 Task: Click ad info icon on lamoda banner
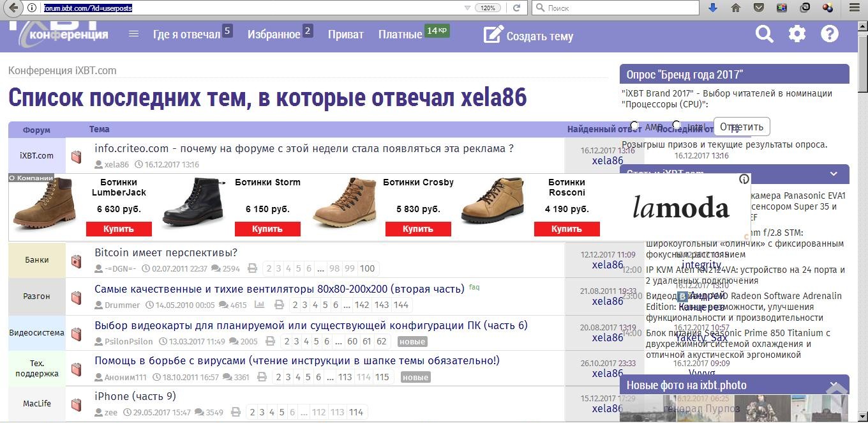point(744,180)
